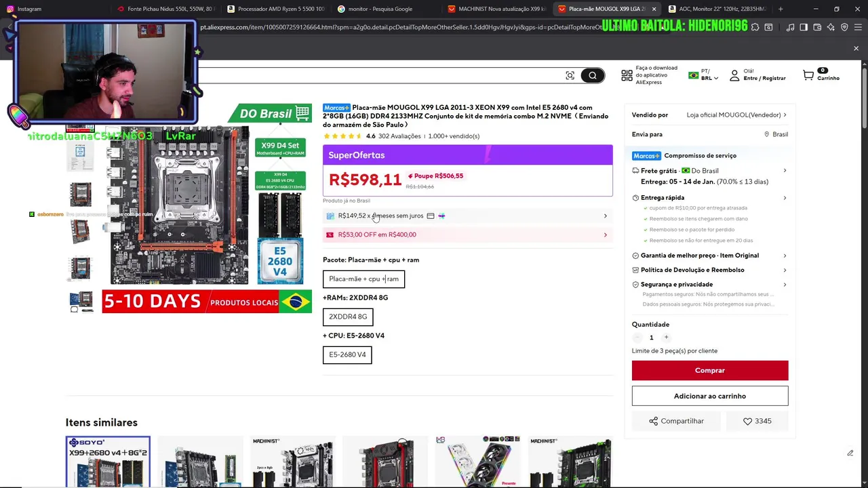Expand Garantia de melhor preço section

pos(710,256)
